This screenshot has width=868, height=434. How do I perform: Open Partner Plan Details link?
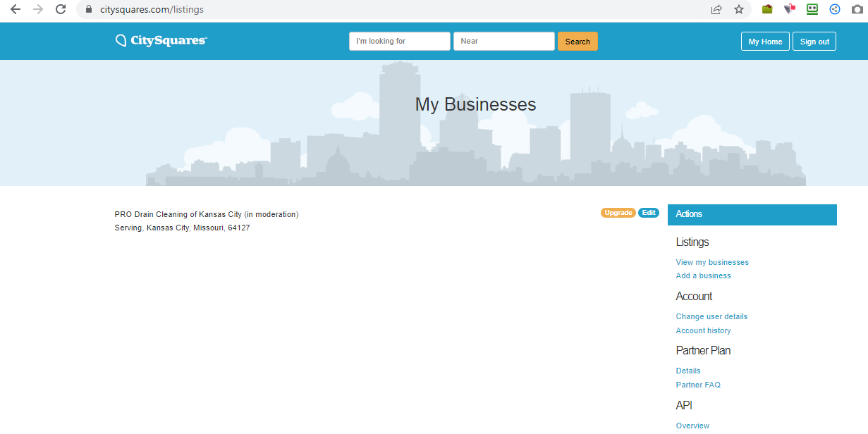[x=688, y=371]
